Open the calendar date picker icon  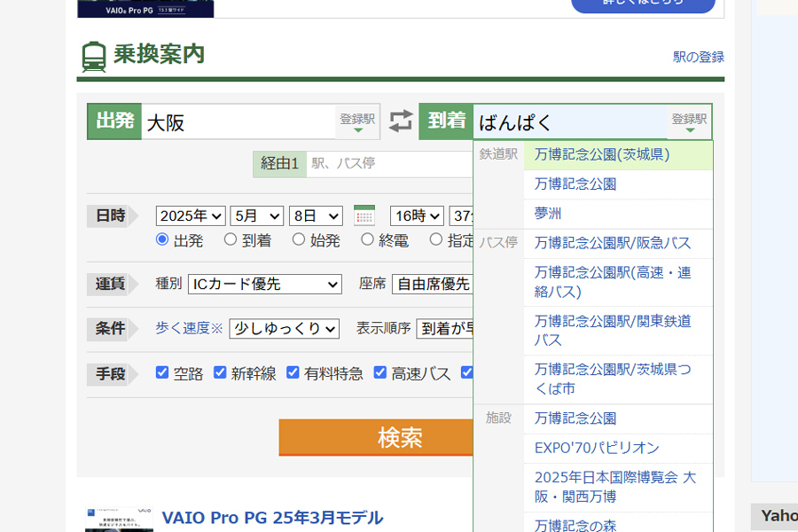click(364, 215)
